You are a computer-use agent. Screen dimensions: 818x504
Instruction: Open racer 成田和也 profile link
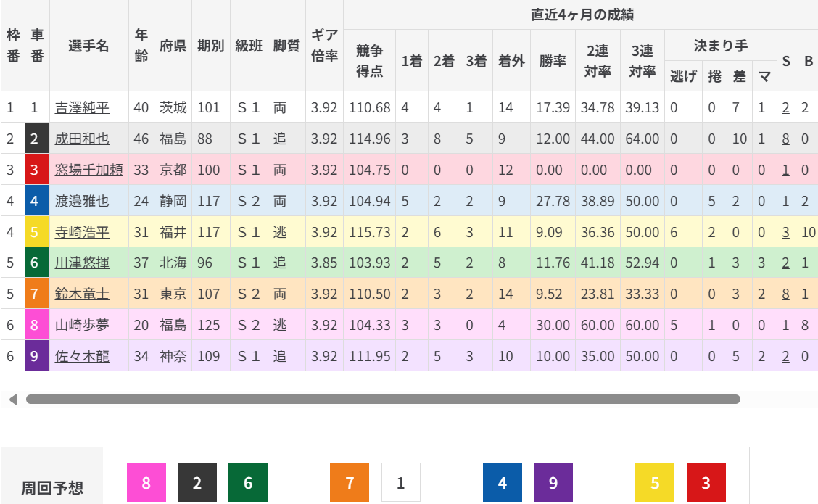(x=82, y=139)
